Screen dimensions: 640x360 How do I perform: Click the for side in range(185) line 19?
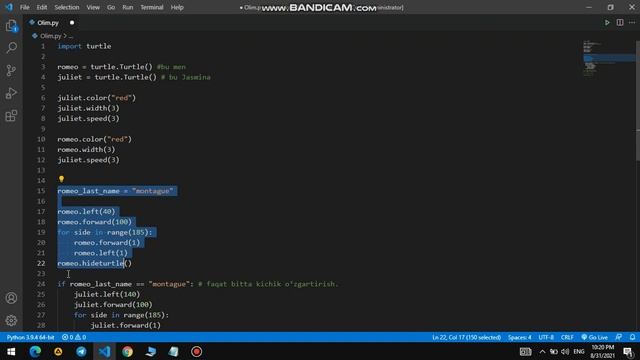click(x=104, y=232)
